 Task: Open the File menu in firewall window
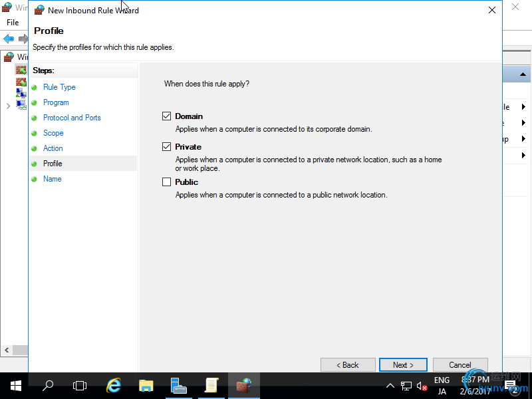point(13,23)
